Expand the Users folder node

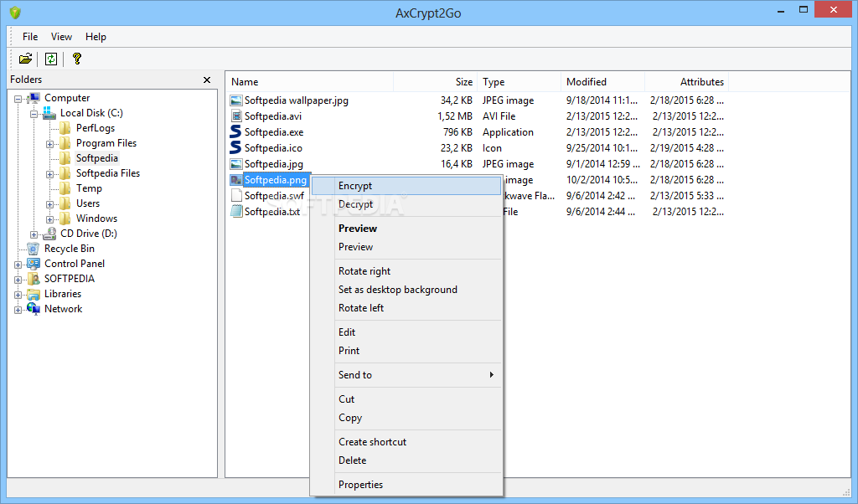coord(49,204)
